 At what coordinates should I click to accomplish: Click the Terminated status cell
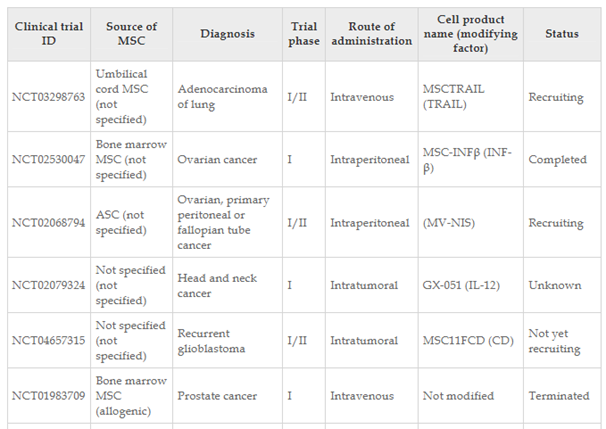point(562,396)
